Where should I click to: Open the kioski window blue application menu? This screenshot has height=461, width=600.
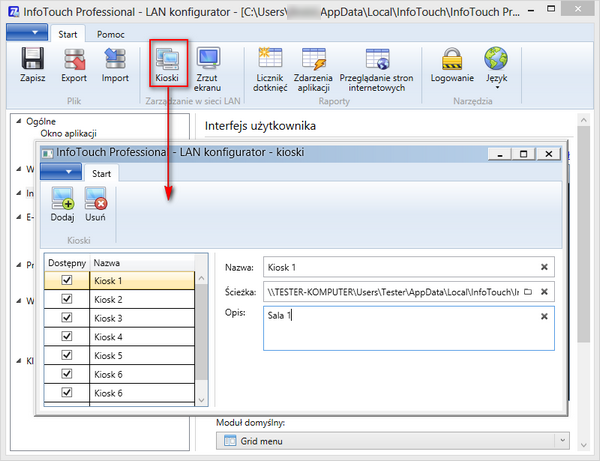point(60,172)
